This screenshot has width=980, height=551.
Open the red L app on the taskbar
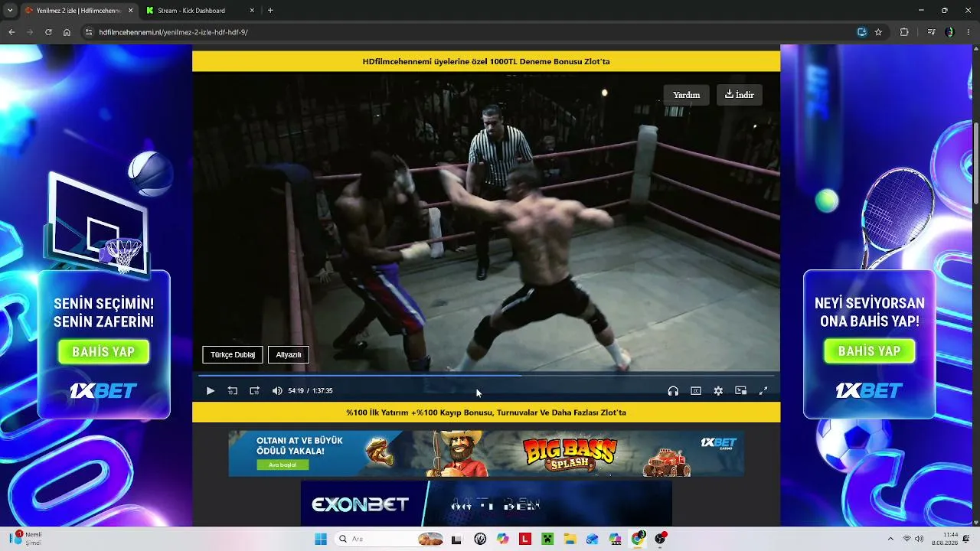point(524,539)
